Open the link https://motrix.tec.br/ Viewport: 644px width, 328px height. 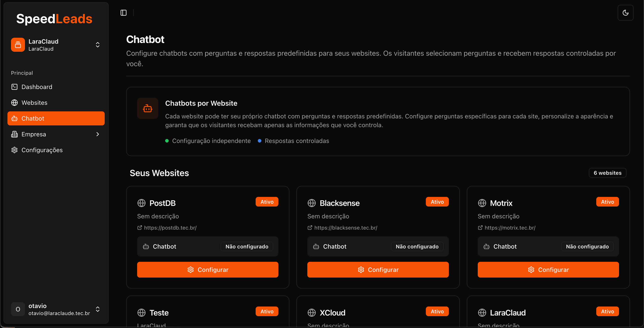pyautogui.click(x=509, y=228)
